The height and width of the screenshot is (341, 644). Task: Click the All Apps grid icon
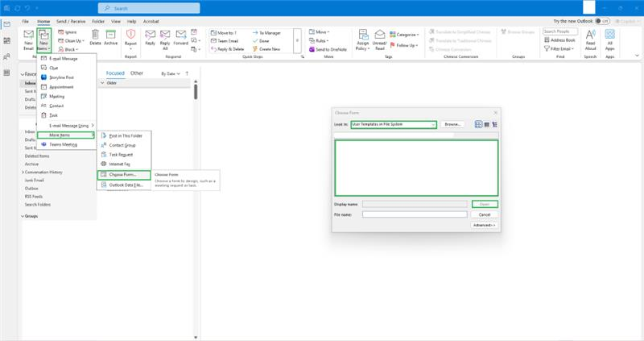click(610, 34)
